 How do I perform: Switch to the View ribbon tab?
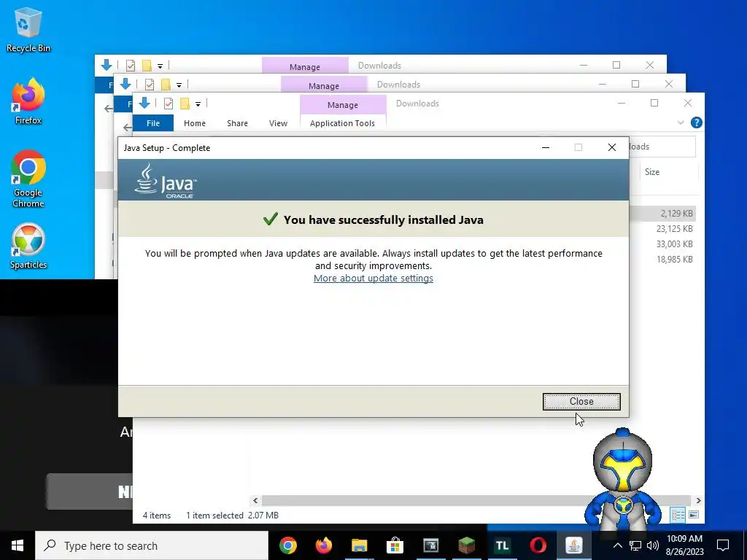coord(278,122)
